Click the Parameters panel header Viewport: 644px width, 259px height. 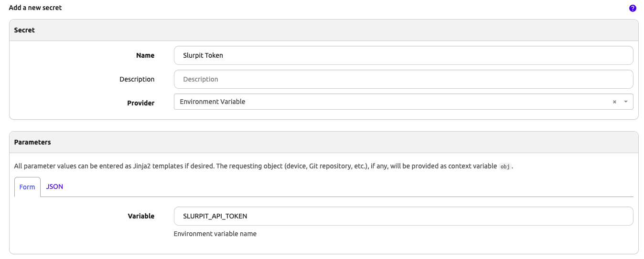pyautogui.click(x=32, y=142)
